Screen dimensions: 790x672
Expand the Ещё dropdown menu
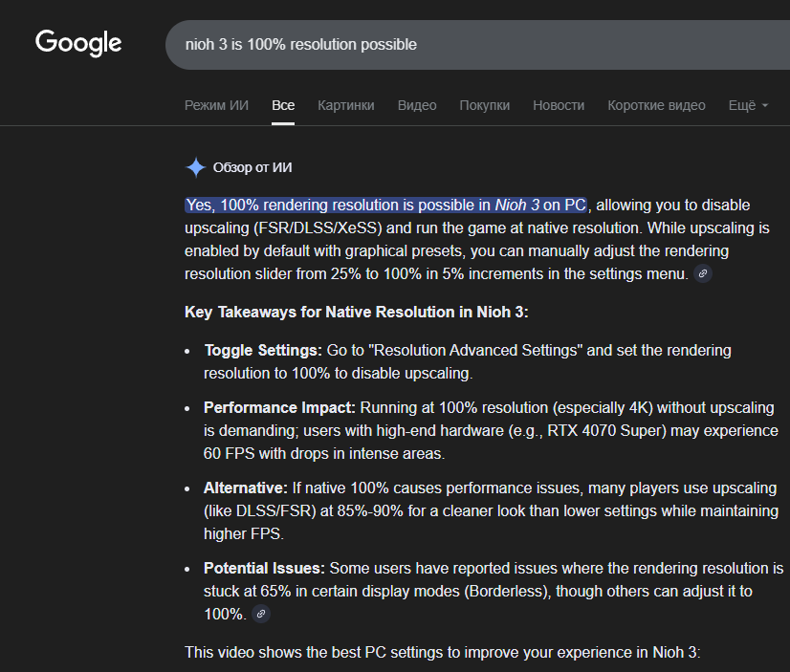(x=748, y=105)
